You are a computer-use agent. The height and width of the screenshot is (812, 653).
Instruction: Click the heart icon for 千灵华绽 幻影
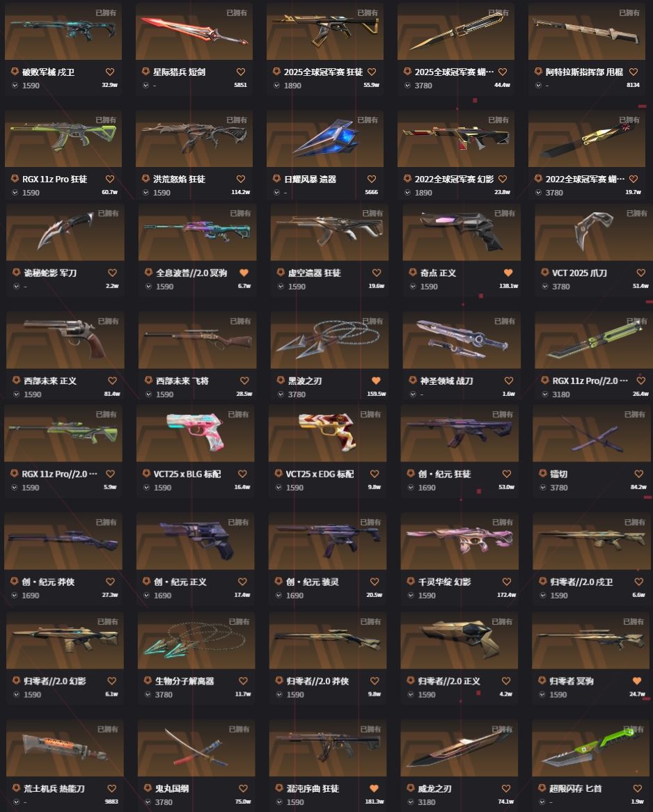pos(507,582)
